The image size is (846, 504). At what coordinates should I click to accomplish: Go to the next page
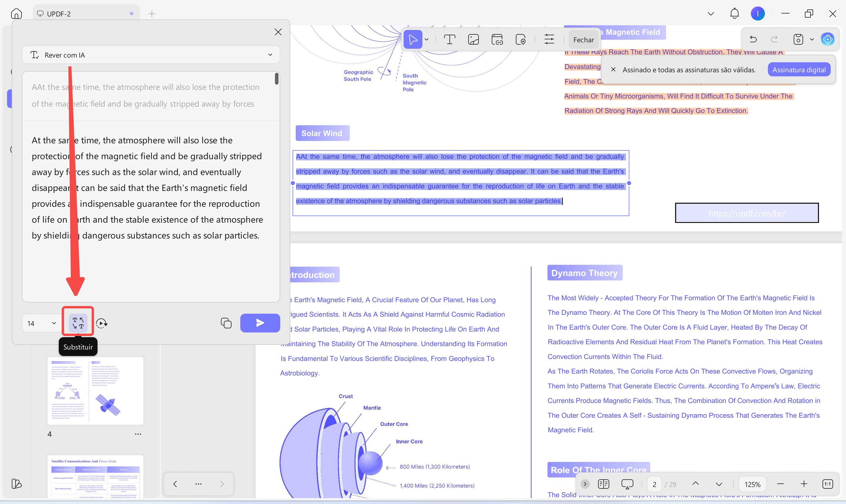(x=719, y=484)
